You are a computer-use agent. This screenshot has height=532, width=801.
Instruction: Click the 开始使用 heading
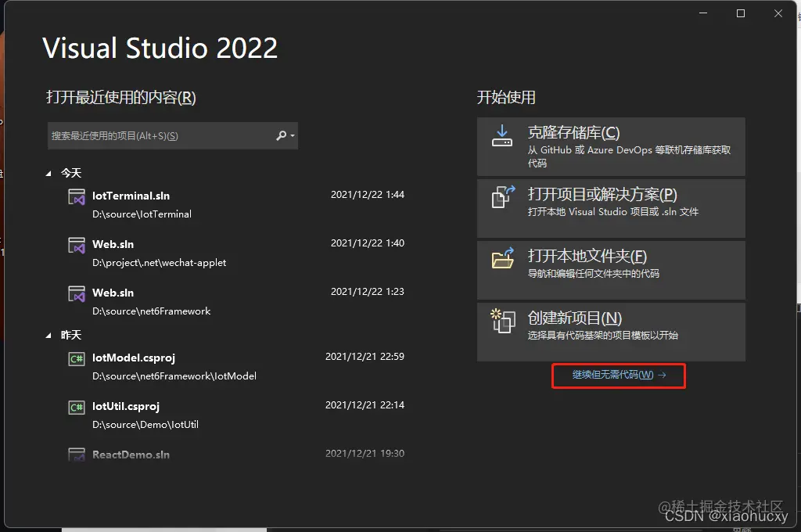[x=506, y=97]
